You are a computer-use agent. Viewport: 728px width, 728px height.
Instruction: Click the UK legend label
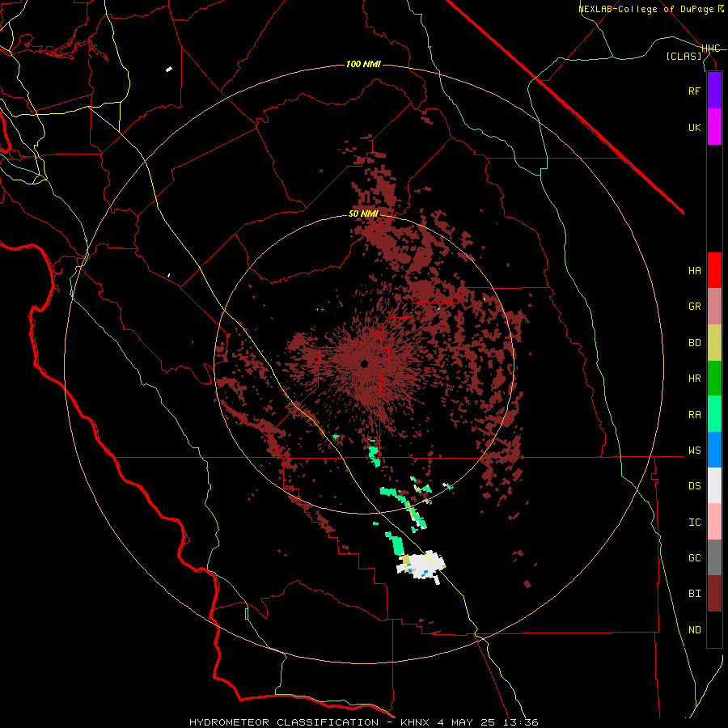(x=694, y=127)
